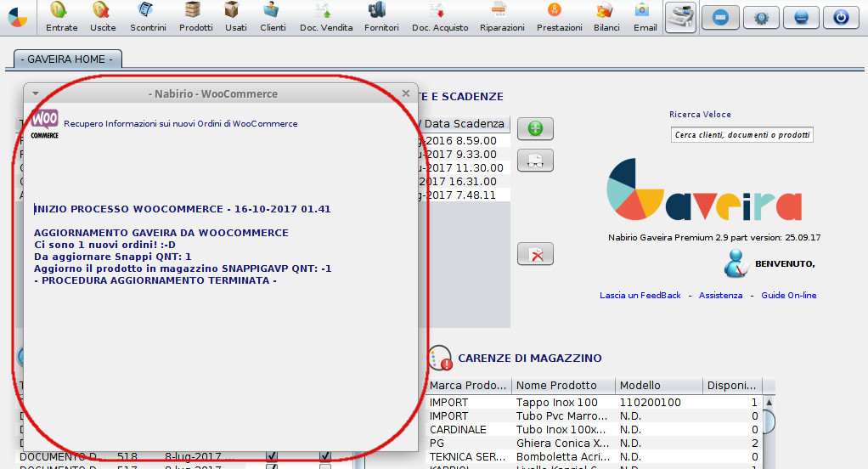
Task: Sort by Data Scadenza column header
Action: 464,124
